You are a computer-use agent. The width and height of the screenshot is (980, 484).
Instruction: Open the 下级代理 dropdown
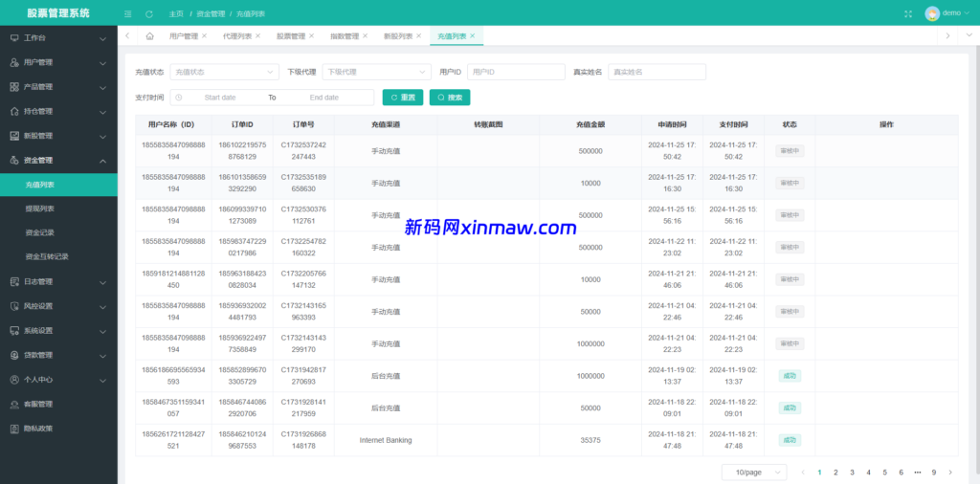(376, 72)
